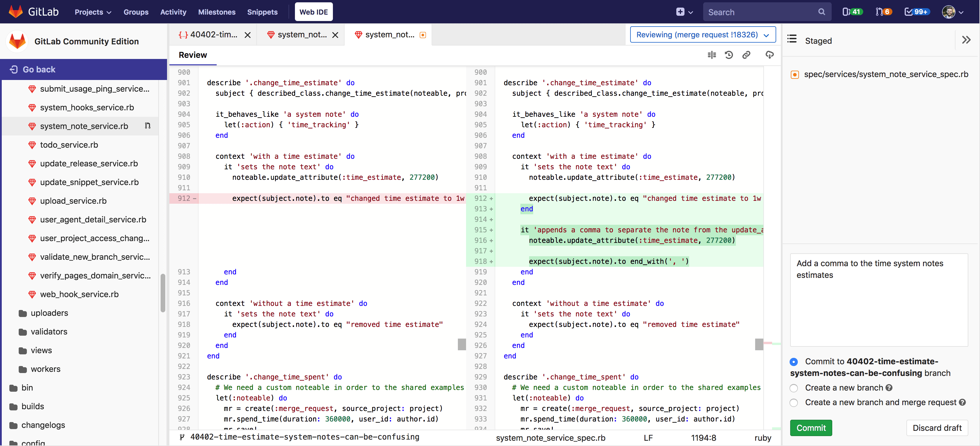Select Create a new branch option

[794, 388]
